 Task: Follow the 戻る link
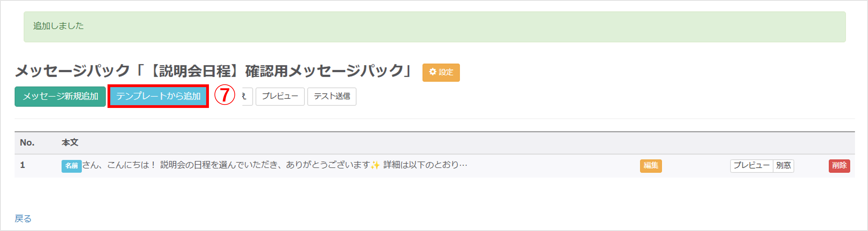point(23,219)
